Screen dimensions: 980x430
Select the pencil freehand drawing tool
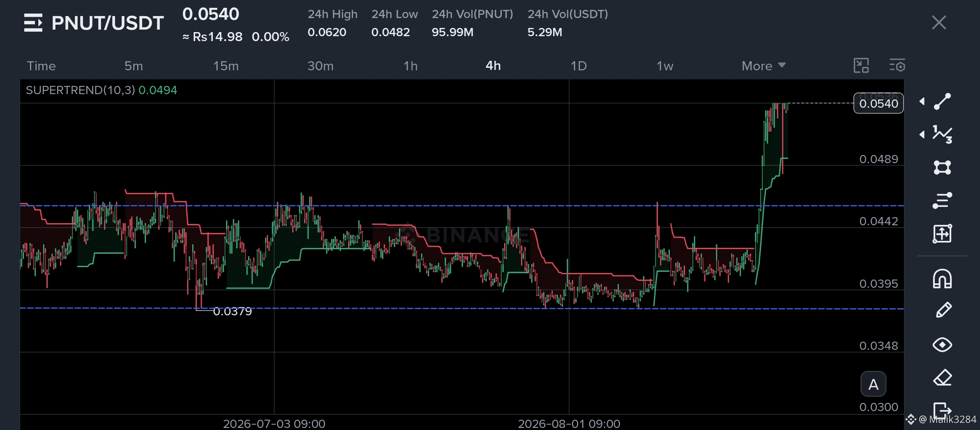click(943, 310)
